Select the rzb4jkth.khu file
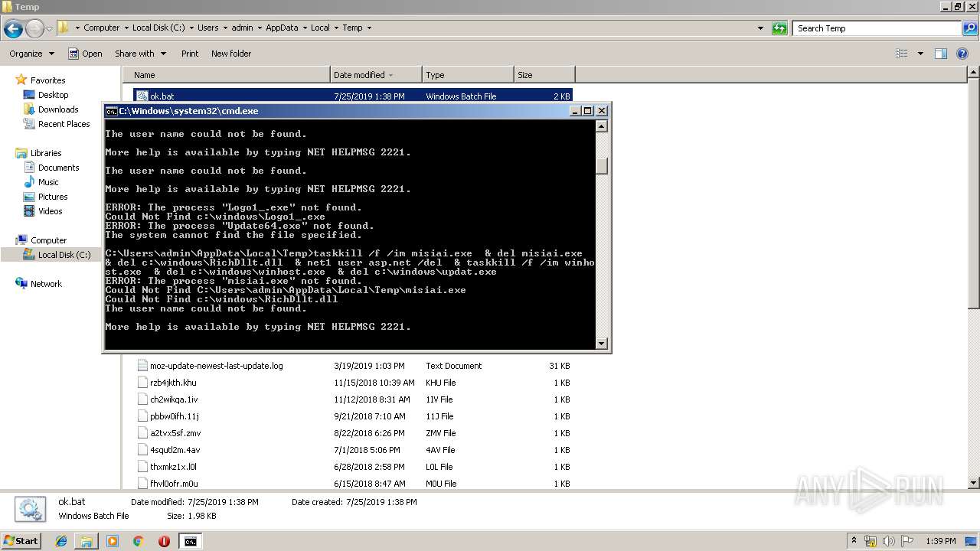 (353, 383)
